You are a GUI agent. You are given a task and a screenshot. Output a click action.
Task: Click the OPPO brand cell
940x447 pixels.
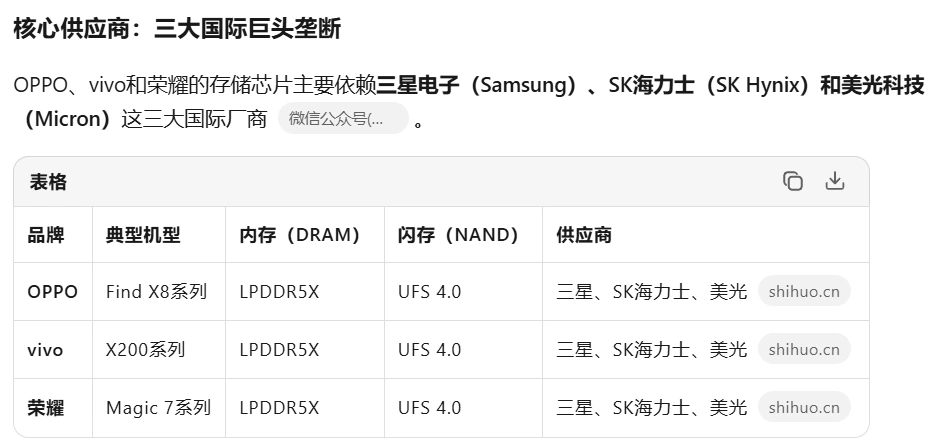click(52, 292)
